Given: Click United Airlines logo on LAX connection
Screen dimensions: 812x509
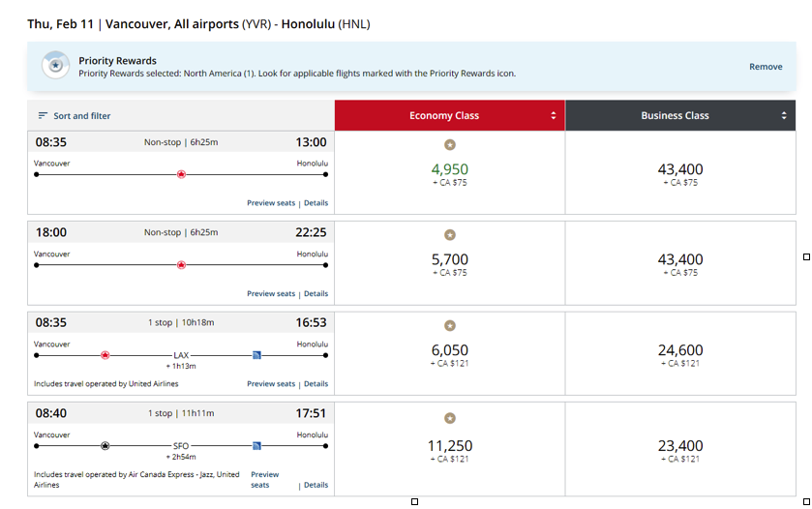Looking at the screenshot, I should click(256, 355).
